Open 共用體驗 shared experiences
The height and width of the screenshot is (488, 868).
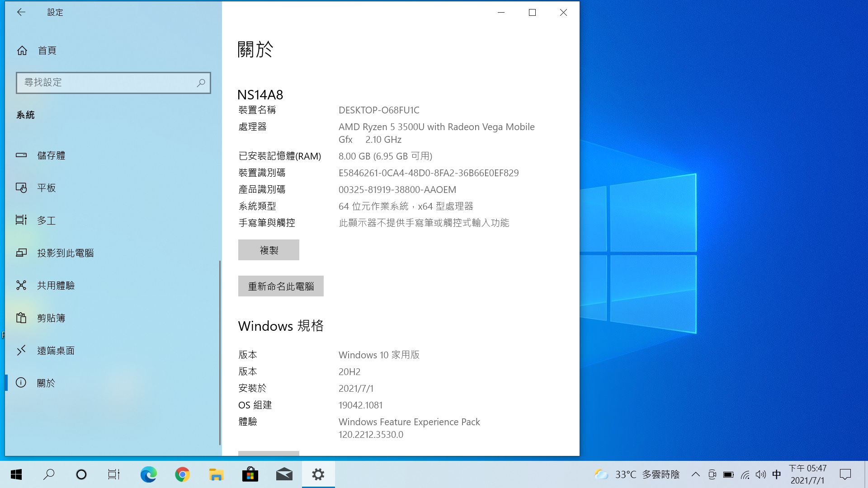(x=56, y=286)
